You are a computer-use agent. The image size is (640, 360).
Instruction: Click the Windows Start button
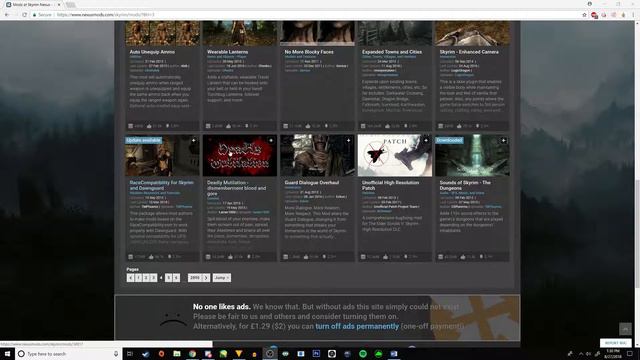coord(7,353)
